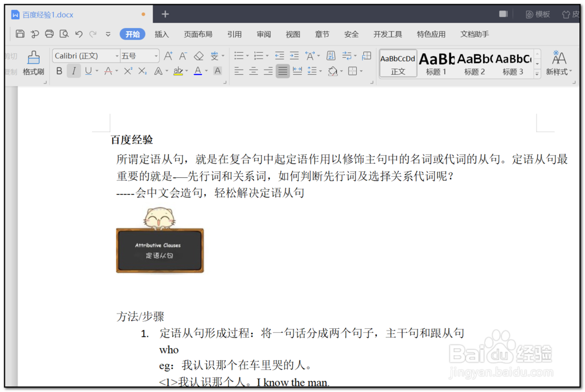Click the Subscript icon
This screenshot has width=585, height=392.
coord(142,71)
